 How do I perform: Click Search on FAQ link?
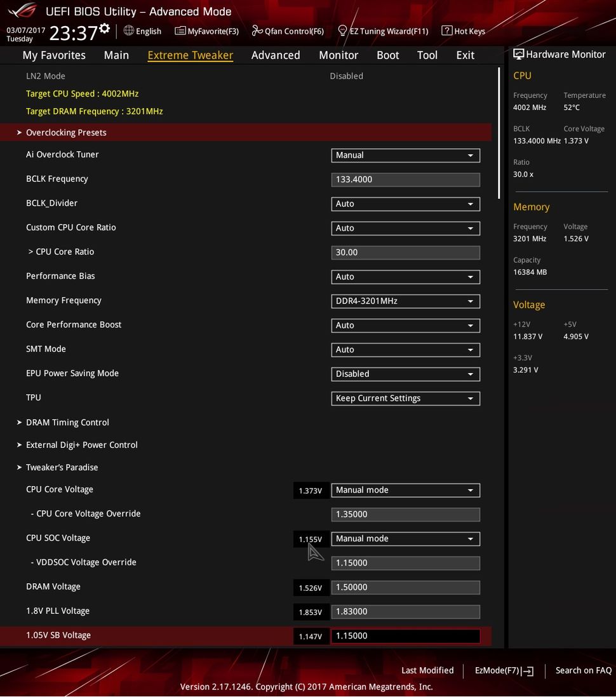click(x=584, y=670)
